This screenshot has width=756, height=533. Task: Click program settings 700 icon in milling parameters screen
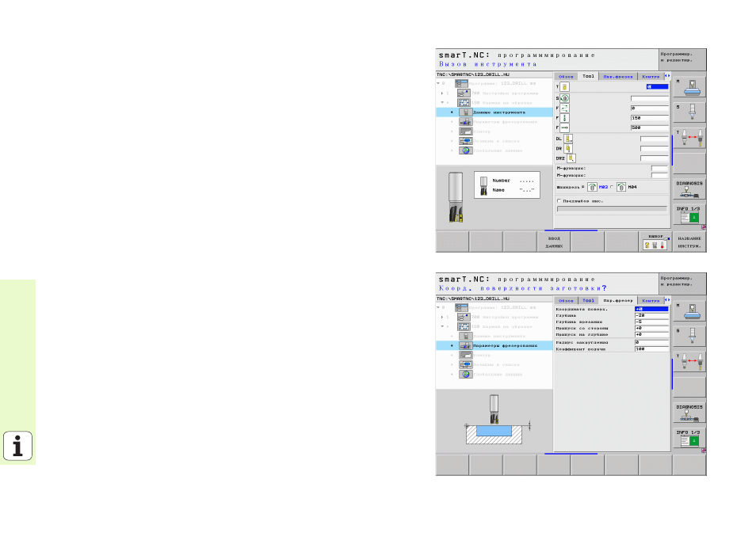point(464,317)
